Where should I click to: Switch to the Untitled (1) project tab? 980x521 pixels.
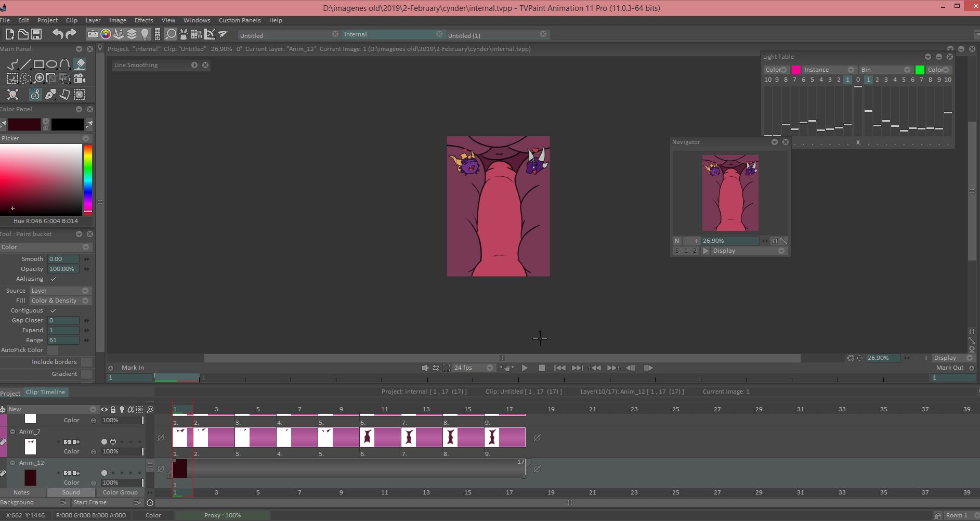click(x=464, y=35)
